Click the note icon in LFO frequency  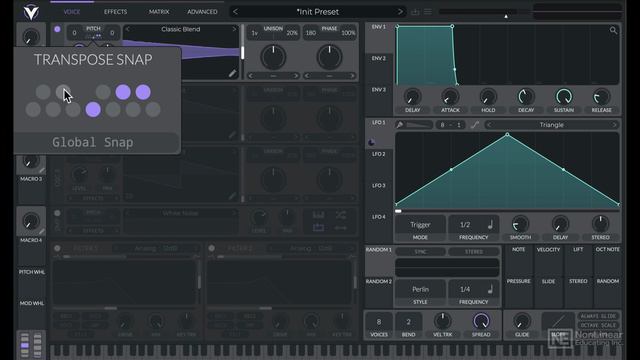pyautogui.click(x=490, y=224)
